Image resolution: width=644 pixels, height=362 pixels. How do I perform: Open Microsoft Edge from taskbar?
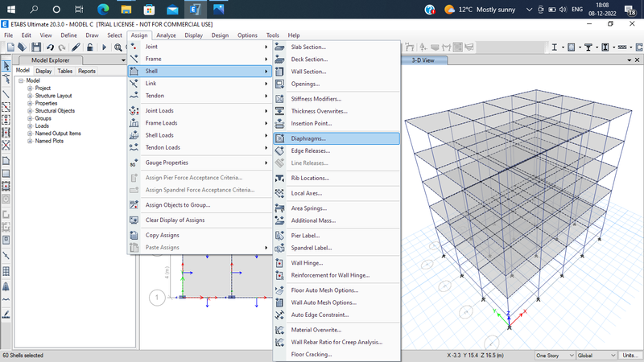click(103, 9)
